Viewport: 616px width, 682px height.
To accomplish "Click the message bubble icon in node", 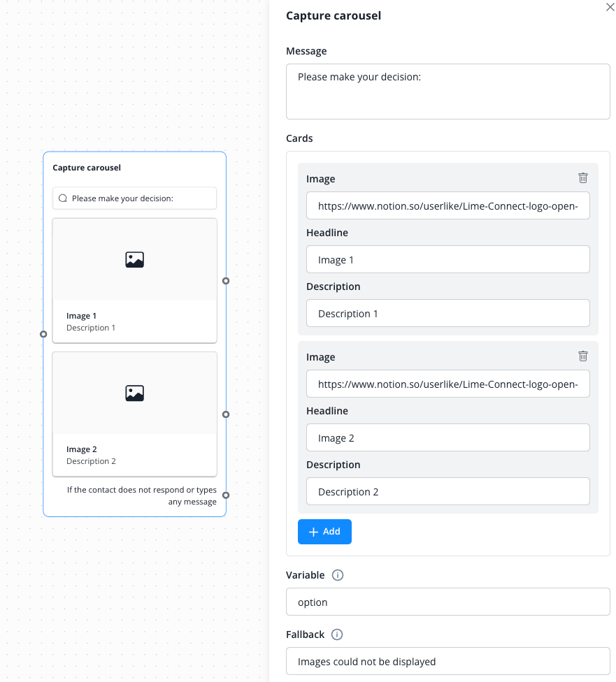I will point(63,198).
